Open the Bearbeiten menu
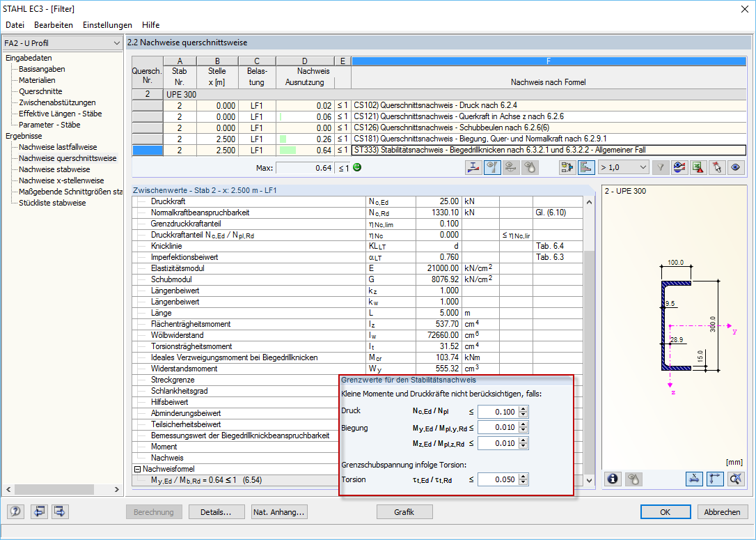Screen dimensions: 756x540 click(x=54, y=24)
